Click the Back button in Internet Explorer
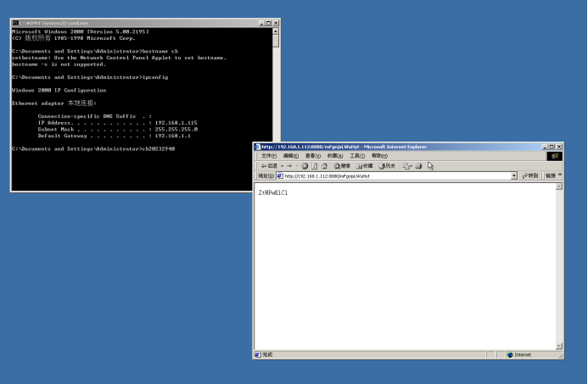The image size is (588, 384). [x=269, y=166]
